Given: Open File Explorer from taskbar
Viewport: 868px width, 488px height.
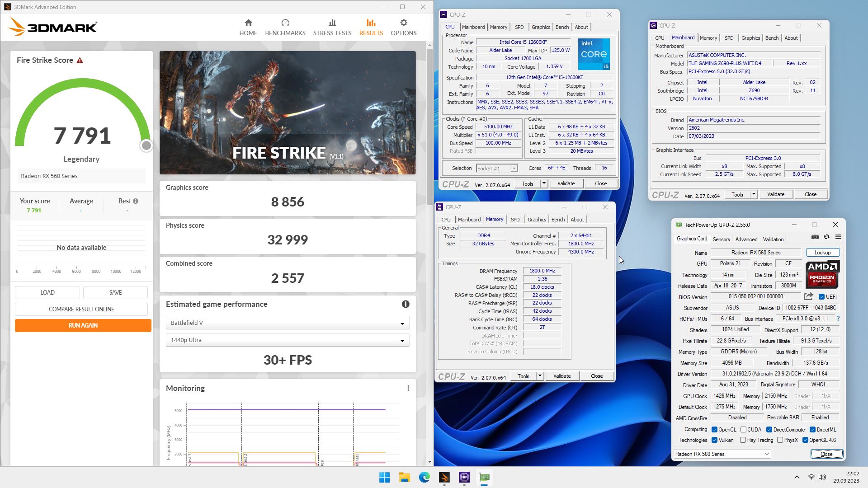Looking at the screenshot, I should (404, 477).
